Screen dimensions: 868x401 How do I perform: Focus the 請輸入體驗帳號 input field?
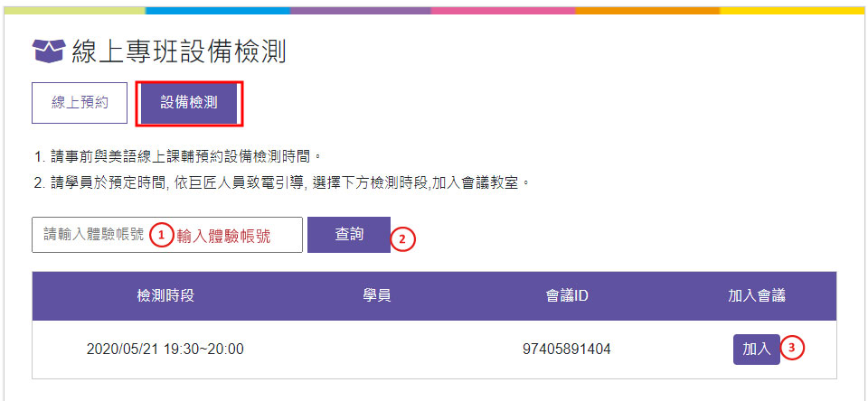pyautogui.click(x=167, y=235)
